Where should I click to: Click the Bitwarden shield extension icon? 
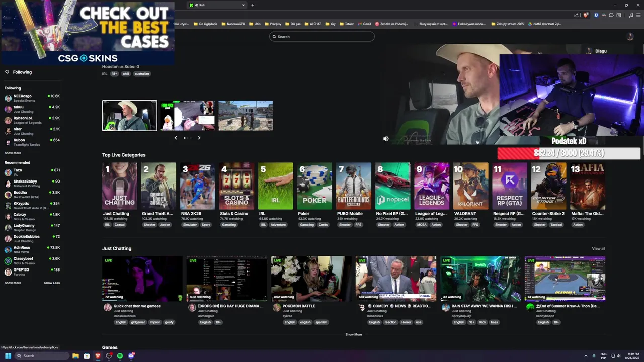596,15
